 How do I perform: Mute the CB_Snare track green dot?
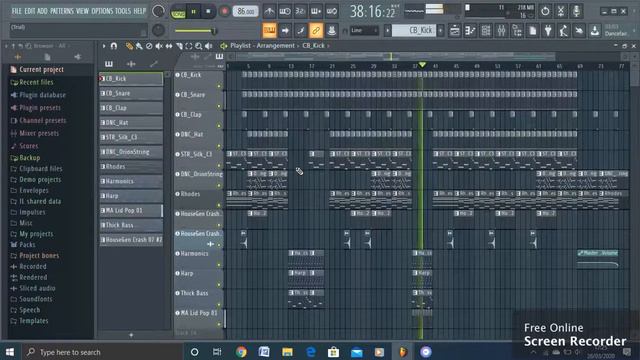tap(219, 106)
